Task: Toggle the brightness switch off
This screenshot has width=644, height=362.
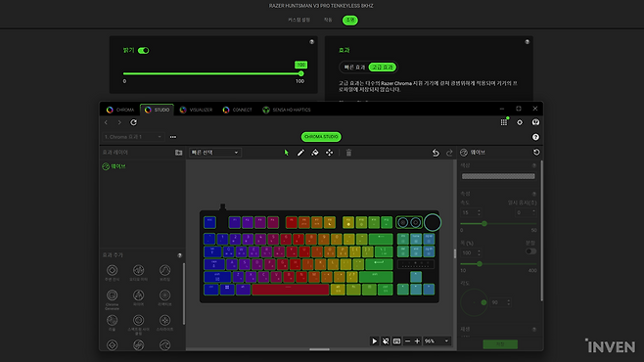Action: (143, 51)
